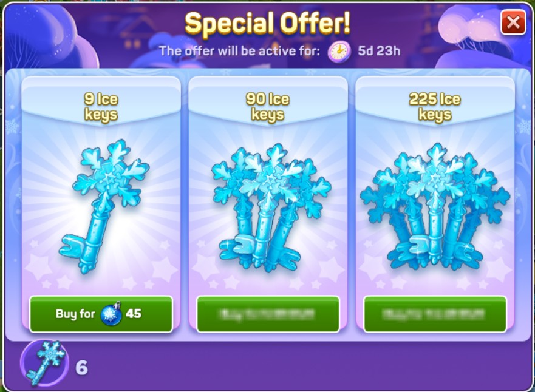
Task: Click the Special Offer! heading
Action: pos(267,23)
